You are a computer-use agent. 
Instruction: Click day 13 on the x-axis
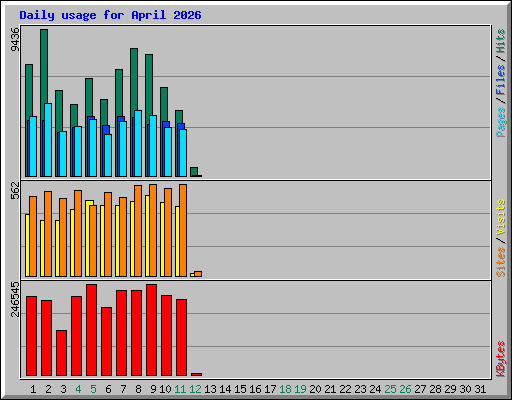[x=210, y=389]
